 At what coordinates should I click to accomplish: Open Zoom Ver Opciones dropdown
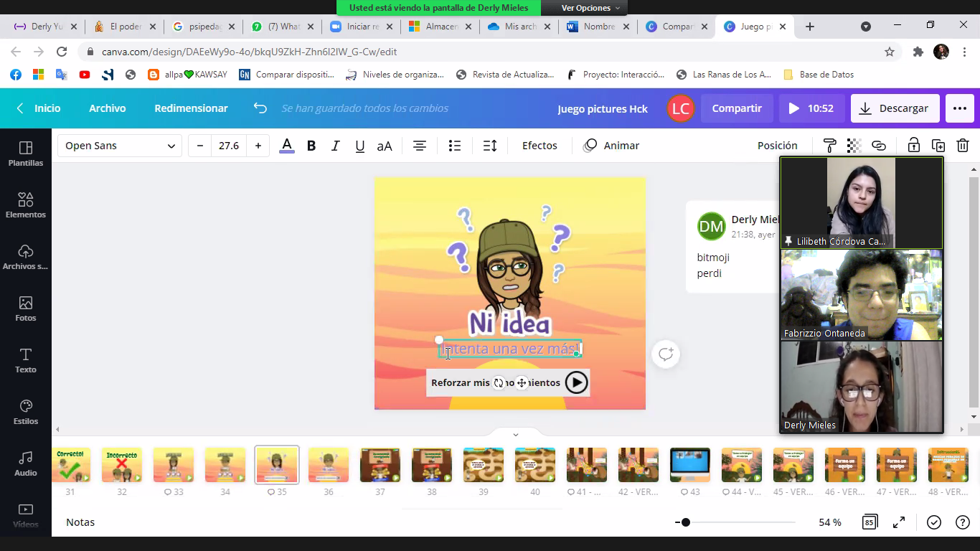click(591, 8)
